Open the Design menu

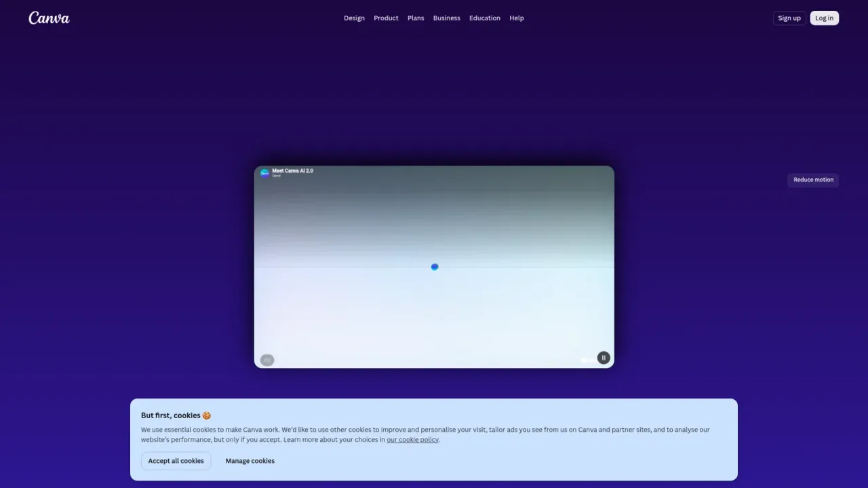[x=354, y=18]
